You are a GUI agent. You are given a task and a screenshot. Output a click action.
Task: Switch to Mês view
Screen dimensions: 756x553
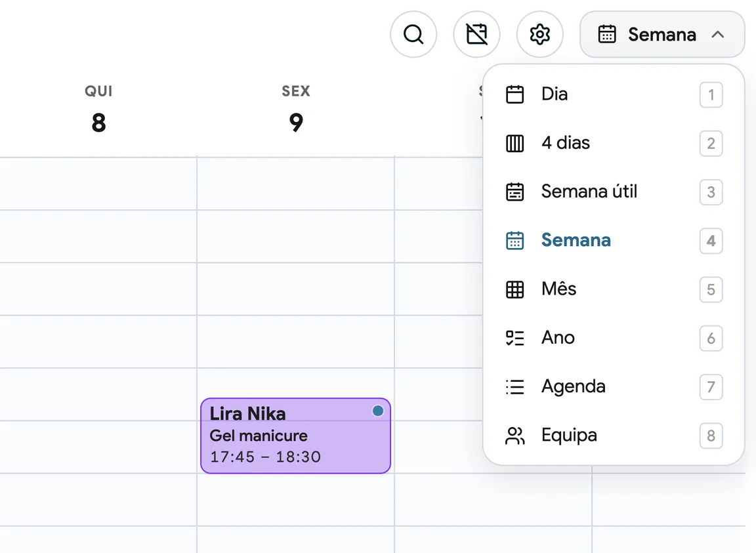[614, 289]
